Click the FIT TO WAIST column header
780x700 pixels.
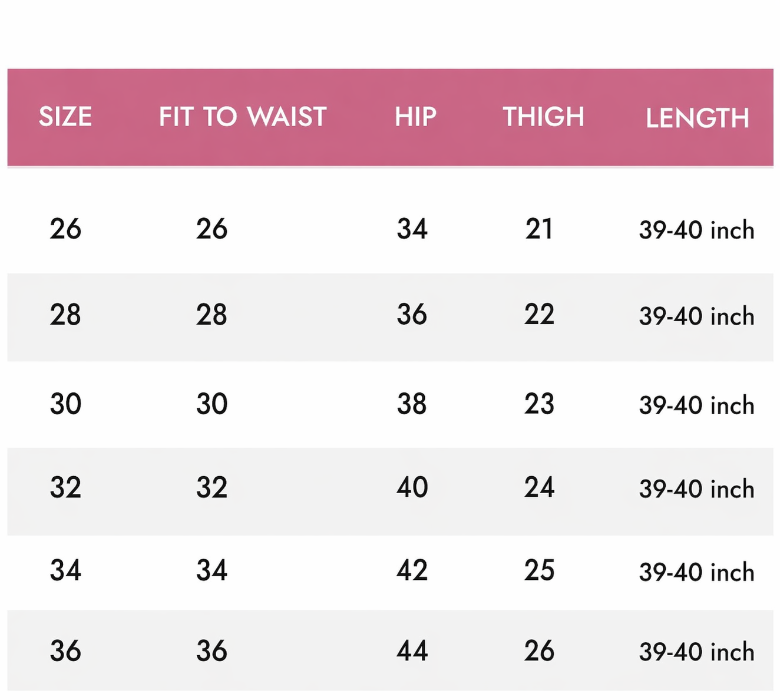click(243, 117)
